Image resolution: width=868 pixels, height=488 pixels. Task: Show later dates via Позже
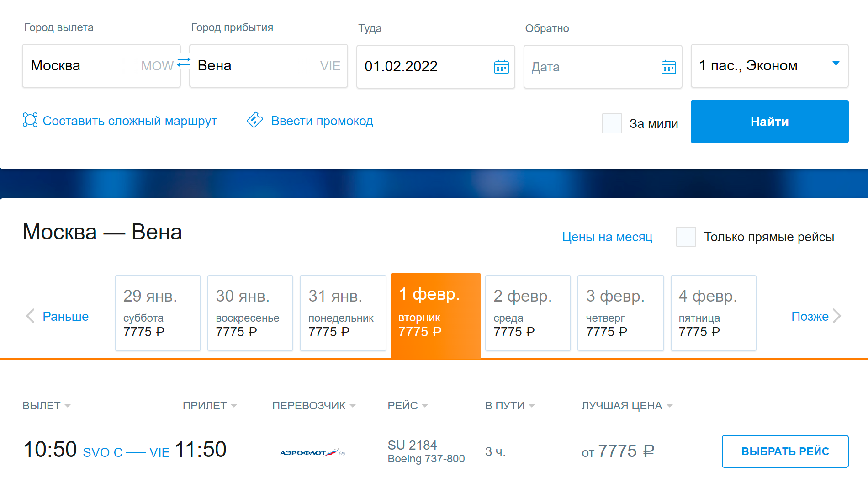pos(810,316)
